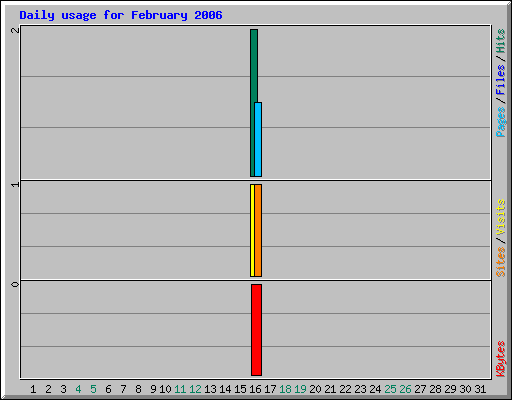The image size is (512, 400).
Task: Click day 27 on the x-axis
Action: [x=420, y=389]
